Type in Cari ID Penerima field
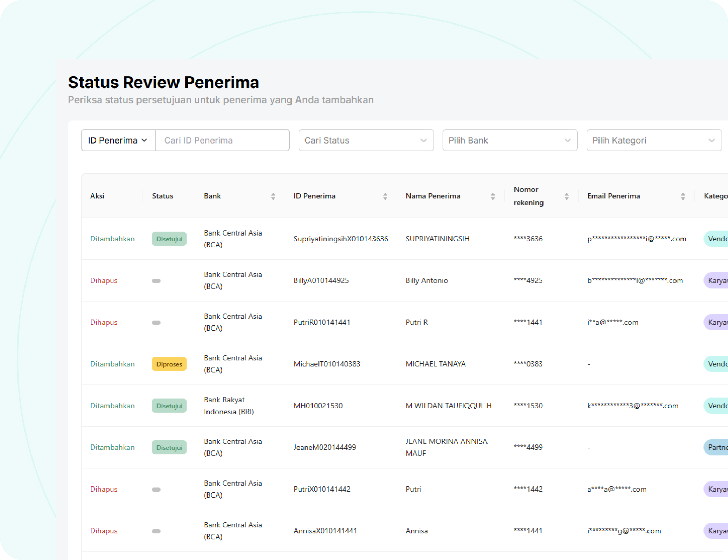The width and height of the screenshot is (728, 560). pyautogui.click(x=222, y=140)
